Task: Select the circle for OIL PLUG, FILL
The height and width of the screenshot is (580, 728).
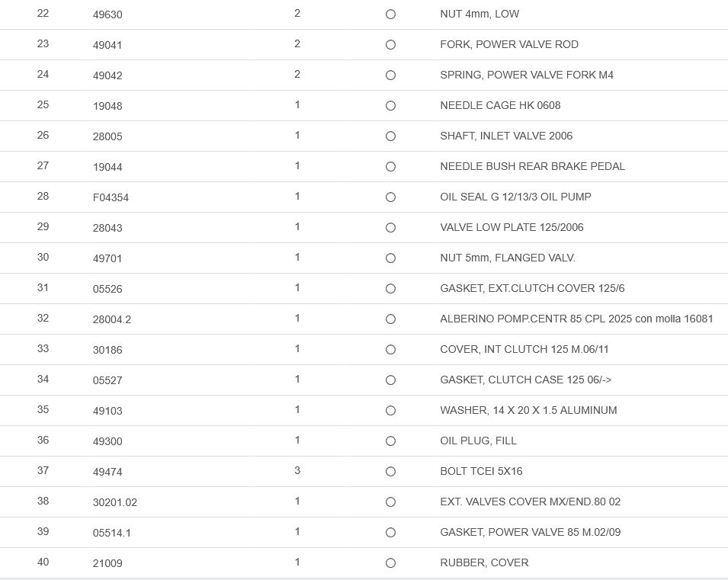Action: (x=390, y=441)
